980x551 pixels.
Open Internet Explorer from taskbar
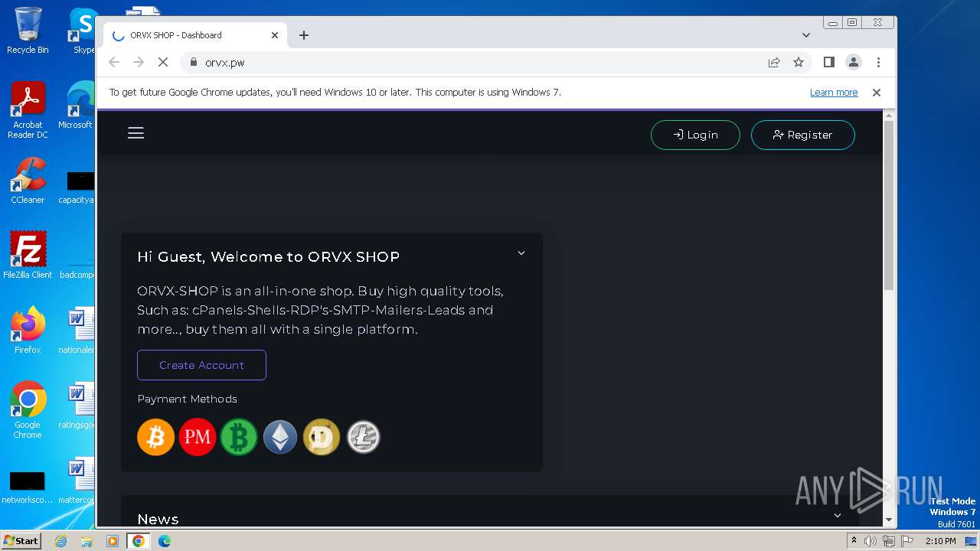click(60, 541)
